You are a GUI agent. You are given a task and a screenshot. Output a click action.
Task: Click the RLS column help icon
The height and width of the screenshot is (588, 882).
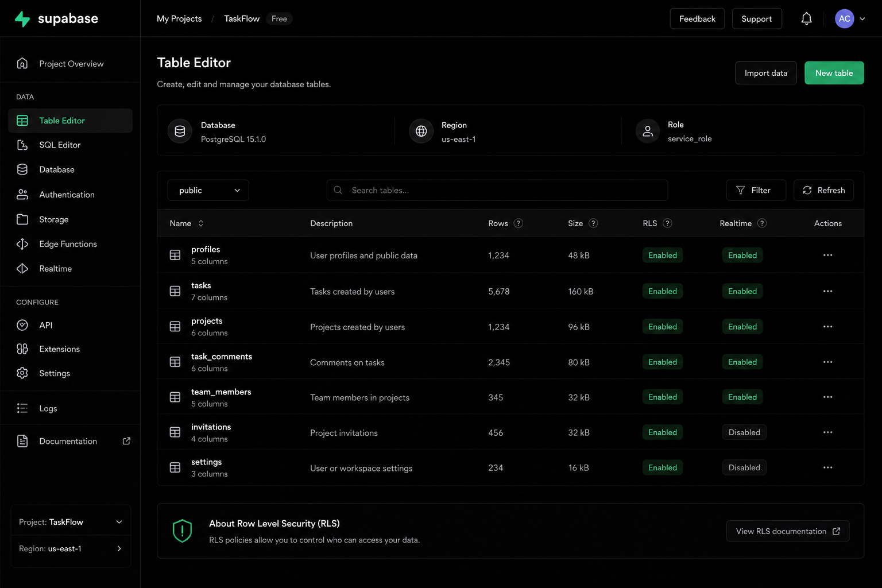click(667, 223)
